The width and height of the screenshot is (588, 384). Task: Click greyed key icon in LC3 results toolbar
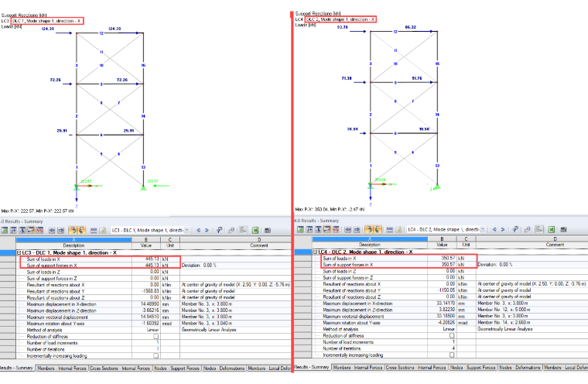click(x=231, y=230)
